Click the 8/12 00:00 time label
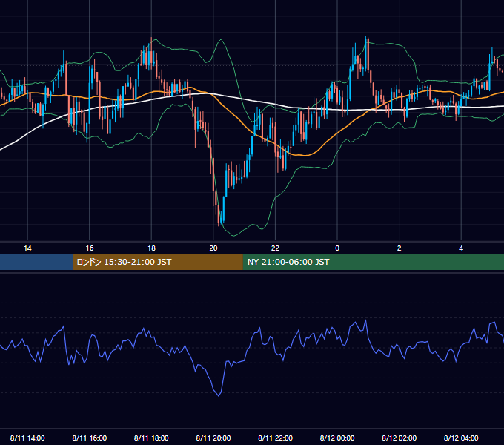This screenshot has height=445, width=504. 337,438
